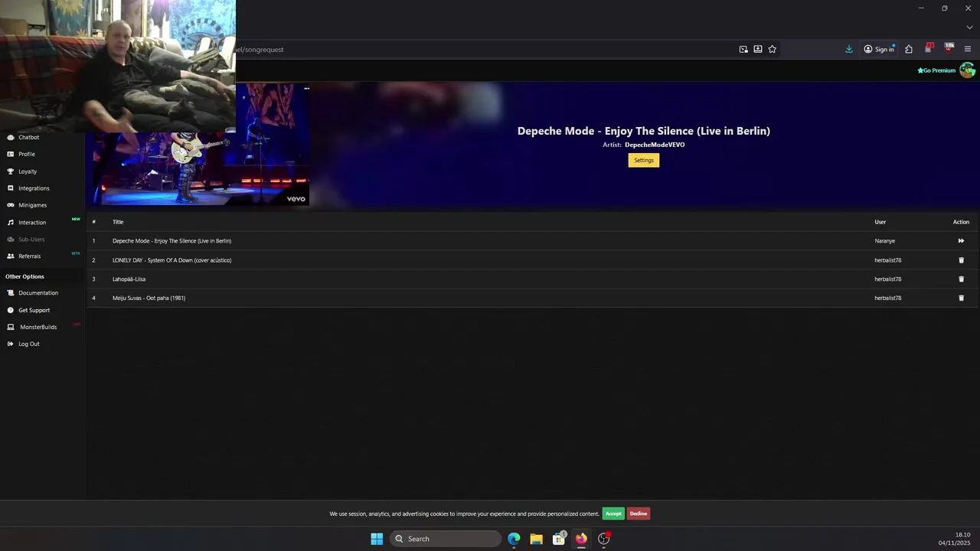Click the Get Support circle icon
Screen dimensions: 980x551
coord(11,311)
